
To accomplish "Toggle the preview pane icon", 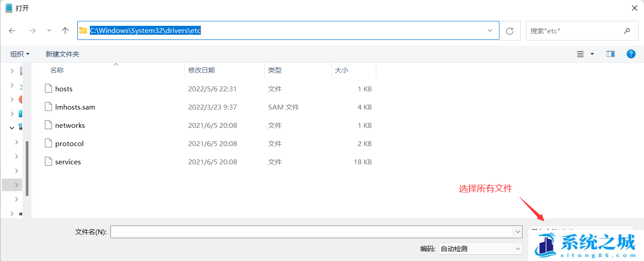I will tap(610, 54).
